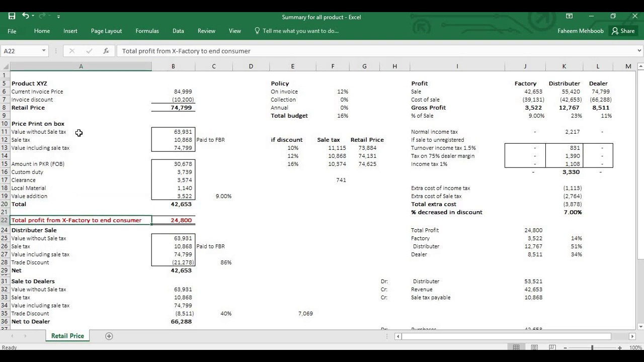Click the Insert Function fx icon
Viewport: 644px width, 362px height.
pos(106,51)
